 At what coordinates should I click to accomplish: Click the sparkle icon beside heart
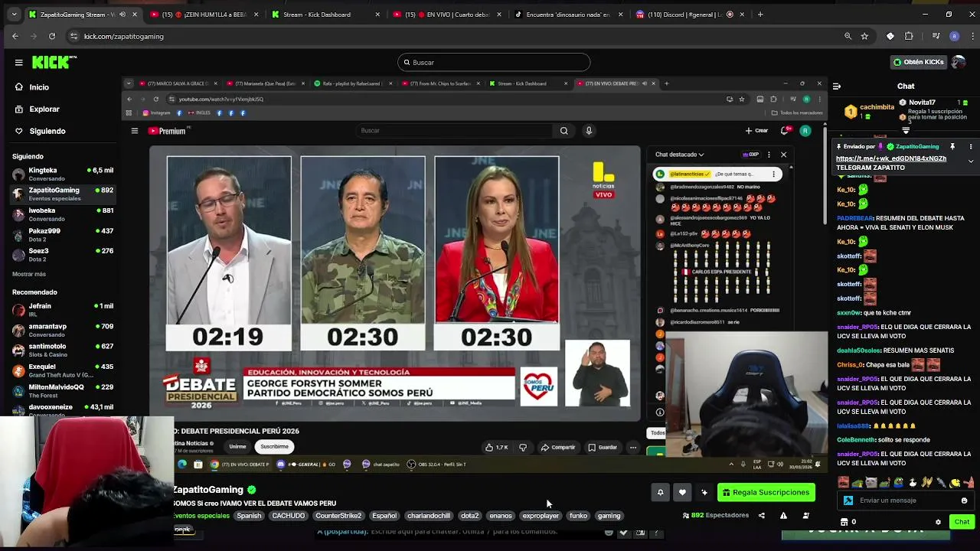pyautogui.click(x=704, y=492)
